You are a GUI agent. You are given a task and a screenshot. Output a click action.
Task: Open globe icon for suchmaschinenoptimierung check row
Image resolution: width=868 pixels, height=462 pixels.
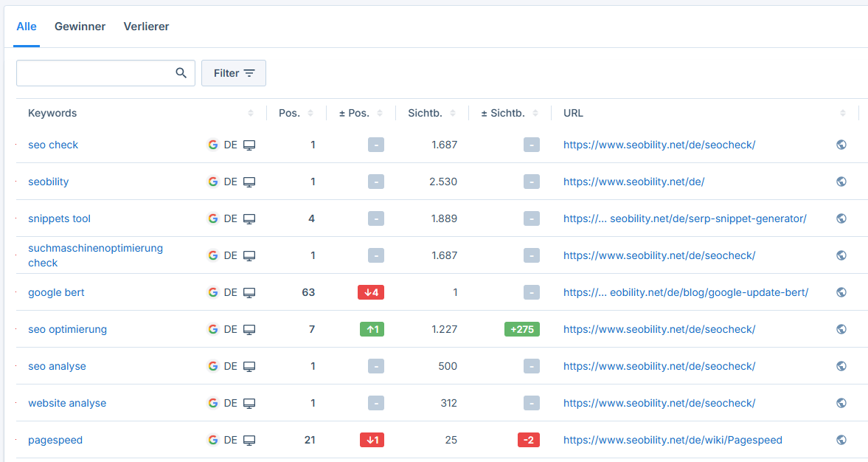[x=841, y=255]
